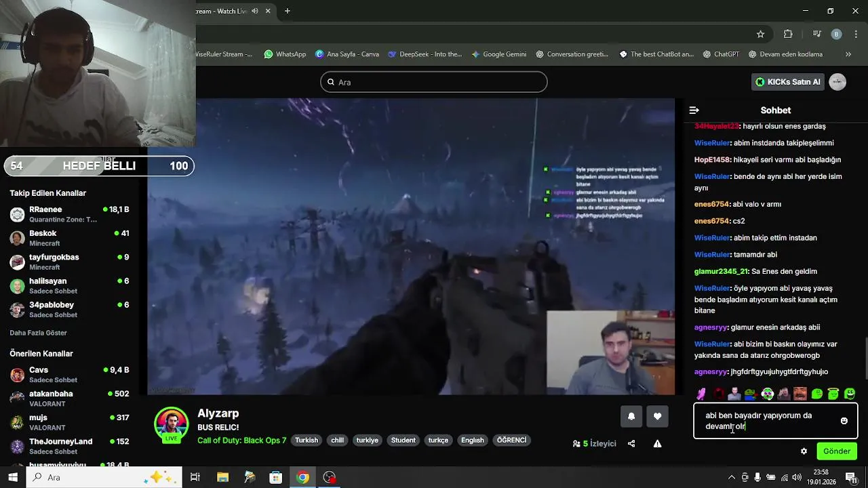Select the chill tag

337,441
